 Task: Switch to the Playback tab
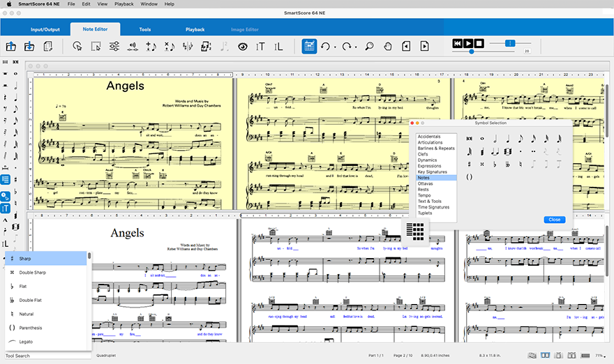coord(195,29)
